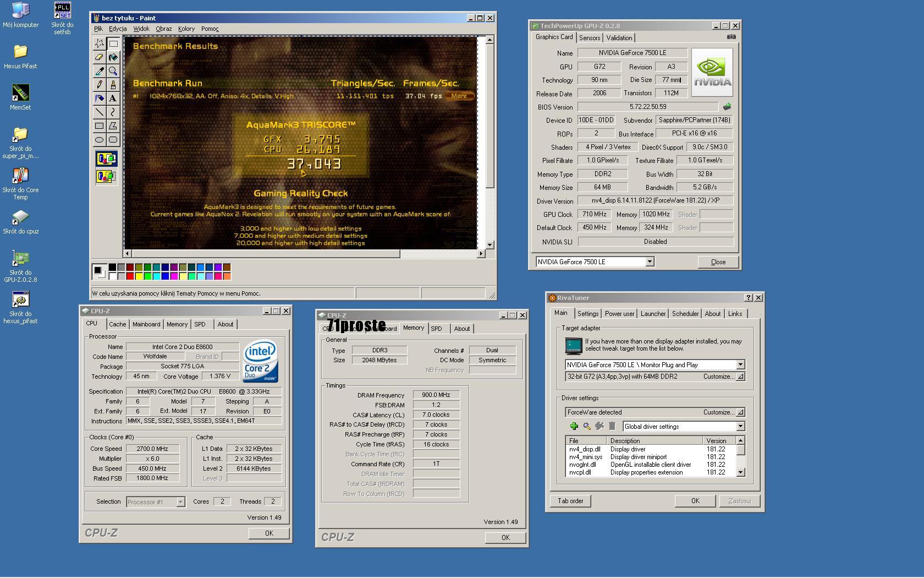Viewport: 924px width, 578px height.
Task: Click the trash can icon in RivaTuner
Action: 612,426
